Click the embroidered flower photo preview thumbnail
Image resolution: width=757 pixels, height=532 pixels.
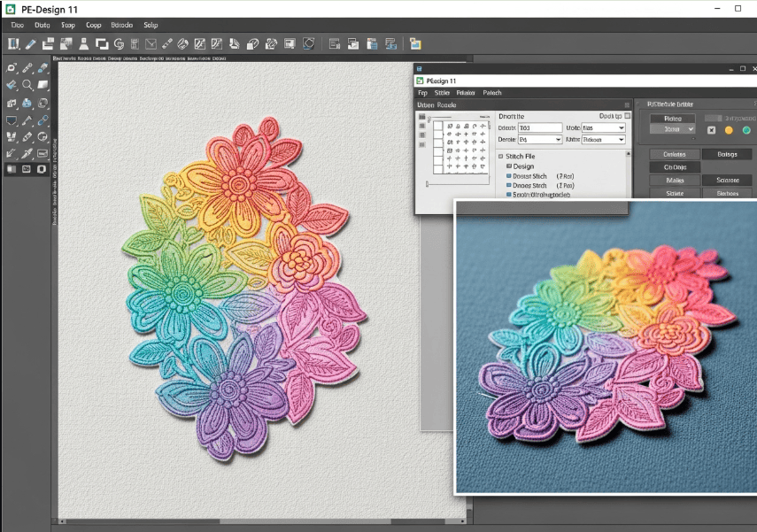point(606,348)
